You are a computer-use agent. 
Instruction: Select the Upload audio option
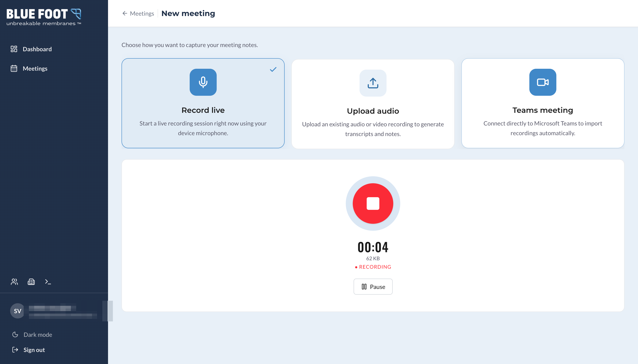click(x=373, y=104)
